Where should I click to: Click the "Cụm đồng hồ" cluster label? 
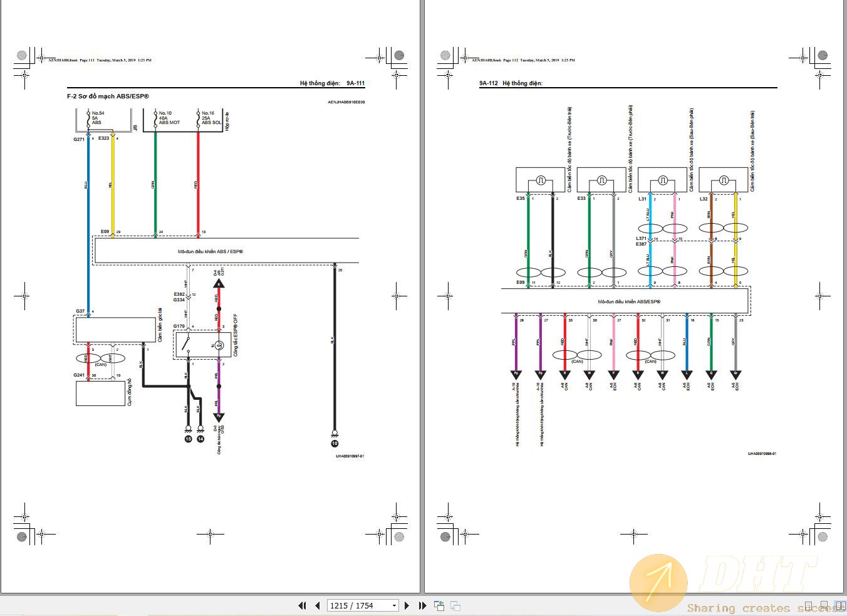pos(130,392)
